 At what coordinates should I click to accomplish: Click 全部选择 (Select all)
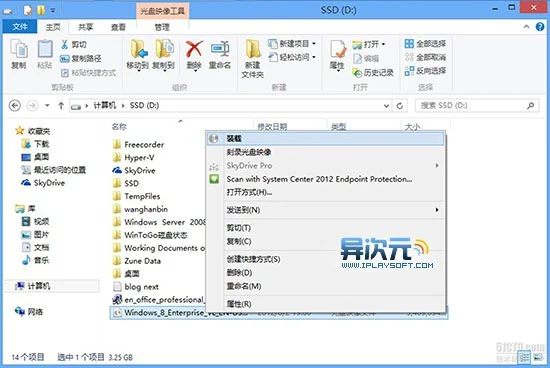(425, 44)
